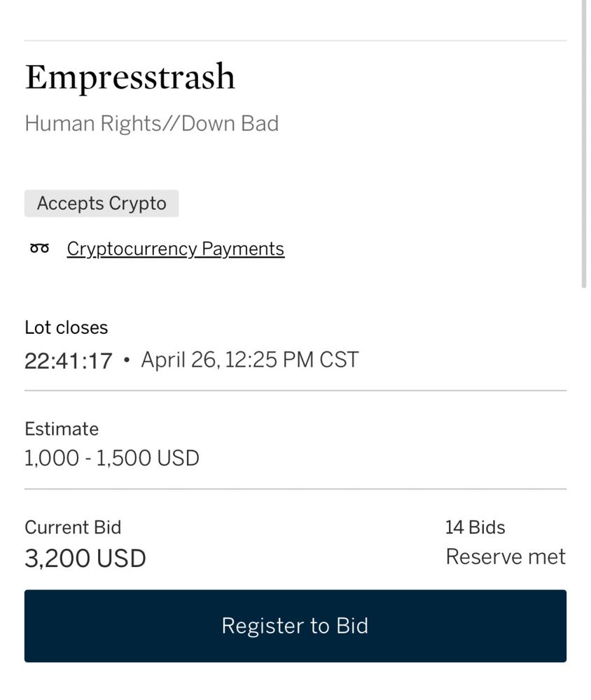The width and height of the screenshot is (591, 700).
Task: Click the Reserve met status text
Action: click(x=505, y=556)
